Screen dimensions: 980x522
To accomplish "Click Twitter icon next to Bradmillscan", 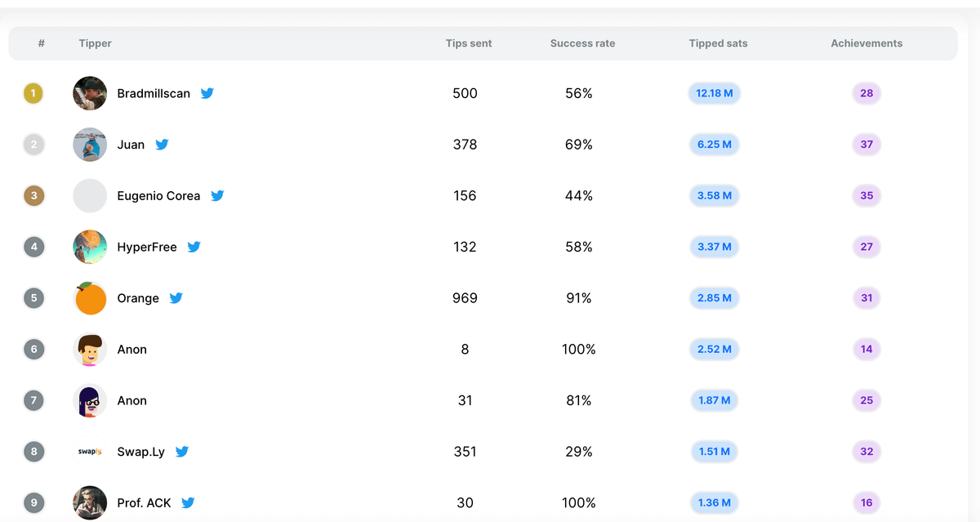I will click(207, 93).
